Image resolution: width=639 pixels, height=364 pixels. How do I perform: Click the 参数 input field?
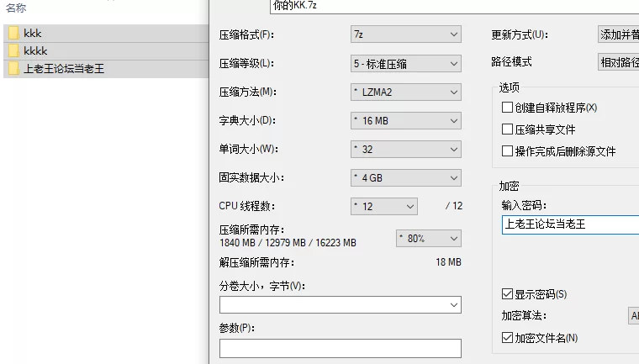pyautogui.click(x=341, y=349)
